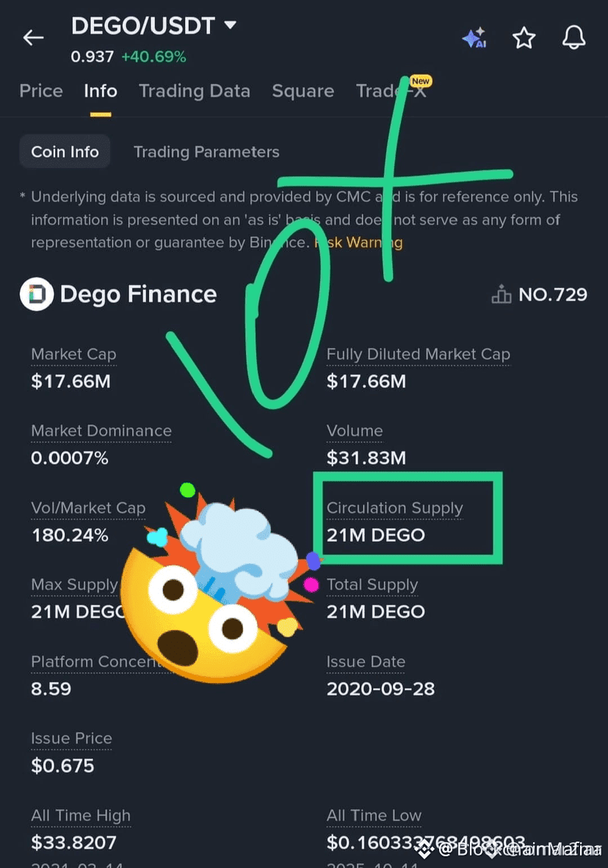Tap the $0.675 issue price value
The height and width of the screenshot is (868, 608).
pos(62,766)
